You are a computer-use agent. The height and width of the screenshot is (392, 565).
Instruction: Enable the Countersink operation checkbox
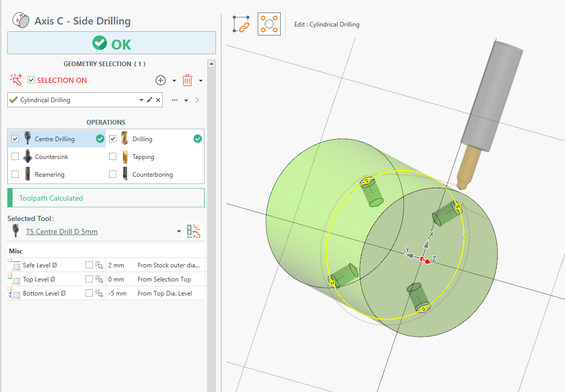(15, 157)
